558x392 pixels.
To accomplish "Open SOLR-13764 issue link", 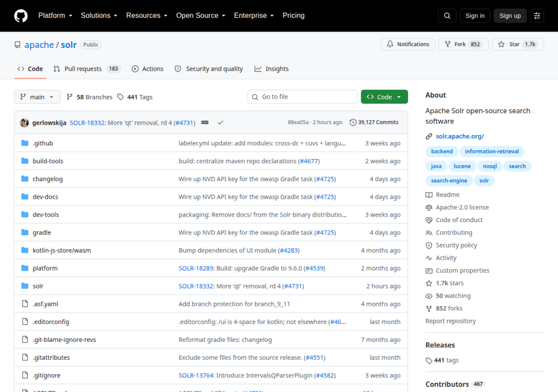I will pos(196,375).
